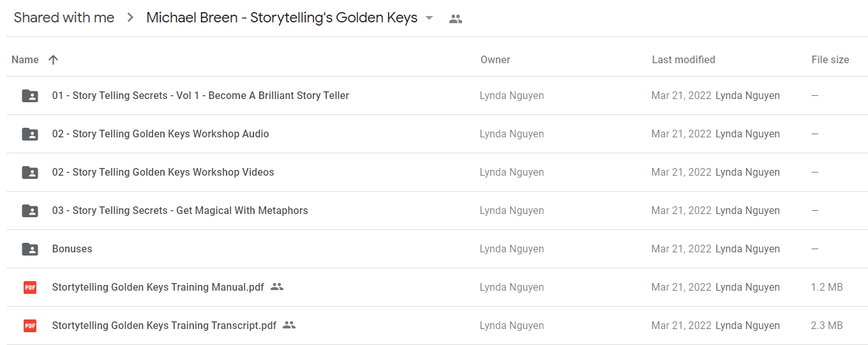Click PDF icon of Training Transcript file
868x345 pixels.
pyautogui.click(x=30, y=326)
